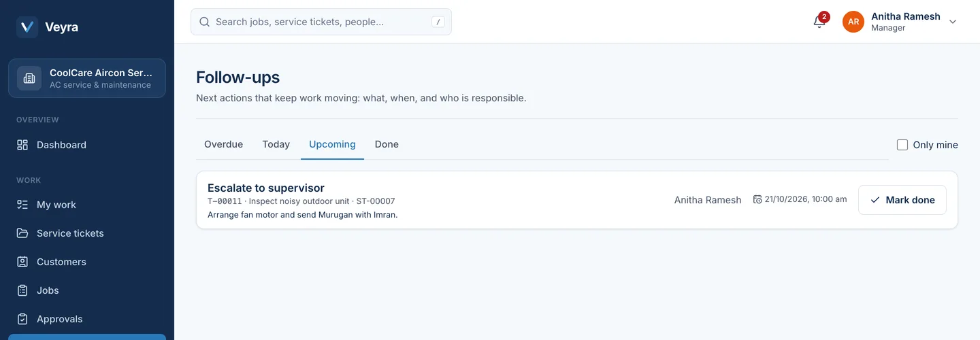980x340 pixels.
Task: Open Service tickets page
Action: 87,233
